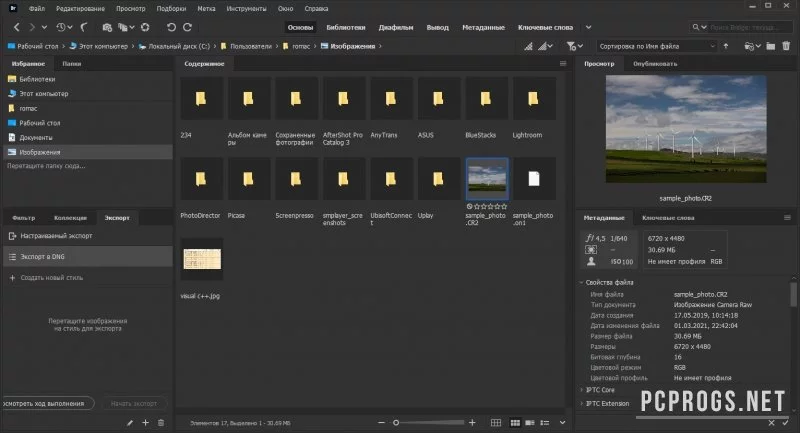Switch to the Основы workspace
800x433 pixels.
pos(300,28)
